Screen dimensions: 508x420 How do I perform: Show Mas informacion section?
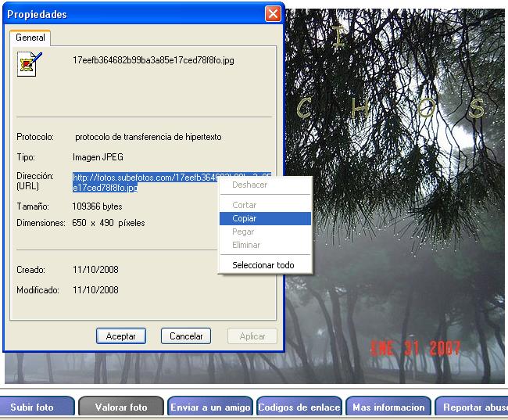coord(388,407)
